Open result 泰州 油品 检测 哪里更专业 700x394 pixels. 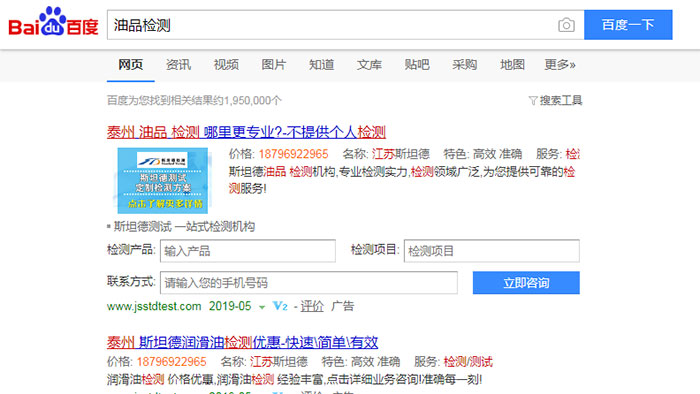[x=246, y=132]
